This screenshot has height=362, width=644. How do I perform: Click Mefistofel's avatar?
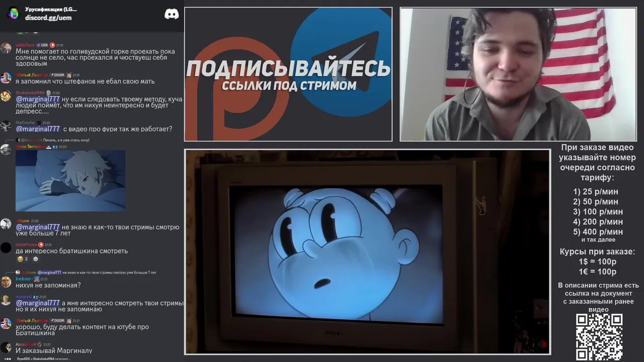(6, 126)
